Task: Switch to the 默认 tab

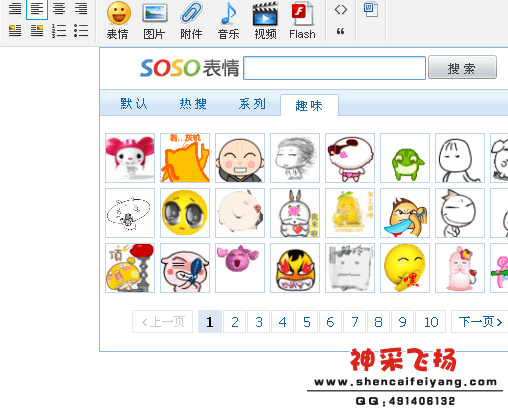Action: point(134,104)
